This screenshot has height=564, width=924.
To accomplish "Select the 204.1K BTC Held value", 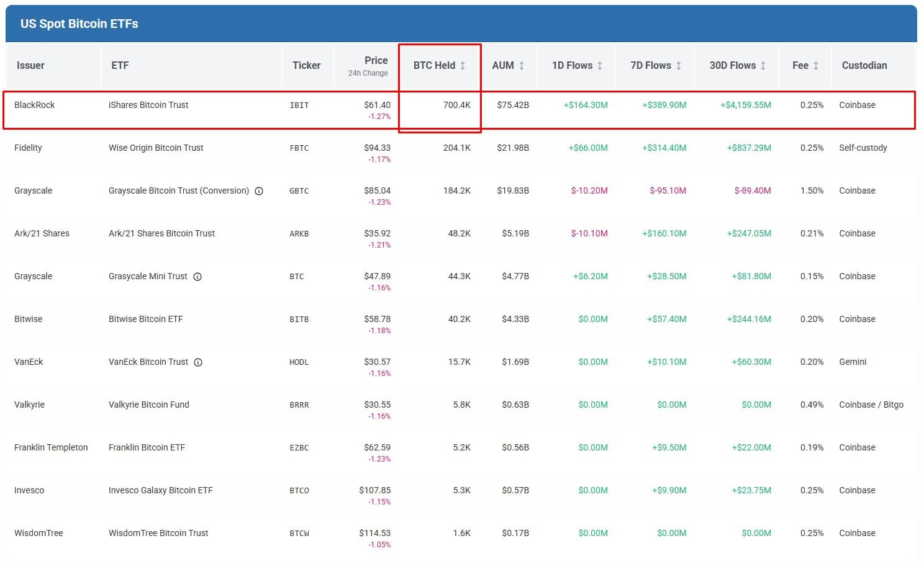I will 457,148.
